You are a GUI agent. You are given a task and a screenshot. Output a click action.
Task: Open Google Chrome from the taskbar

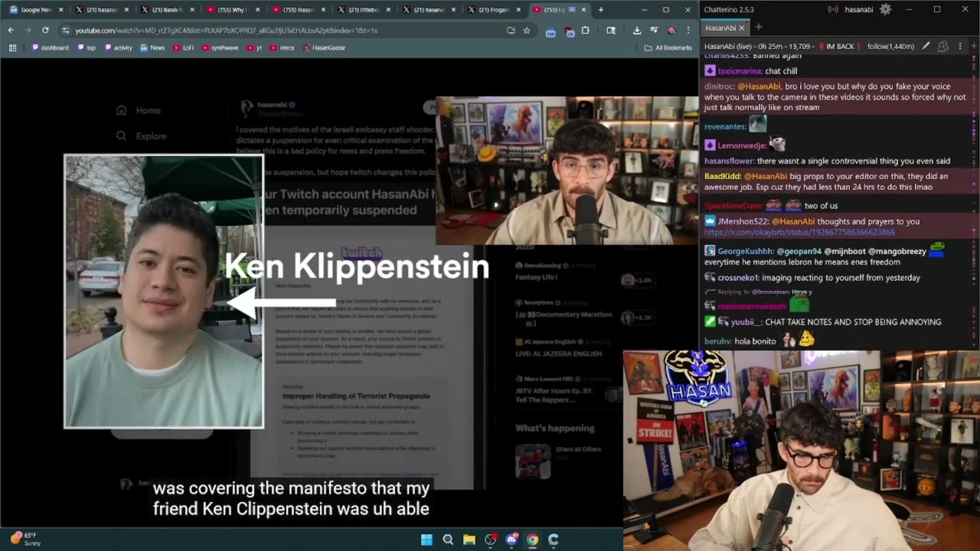[x=532, y=540]
